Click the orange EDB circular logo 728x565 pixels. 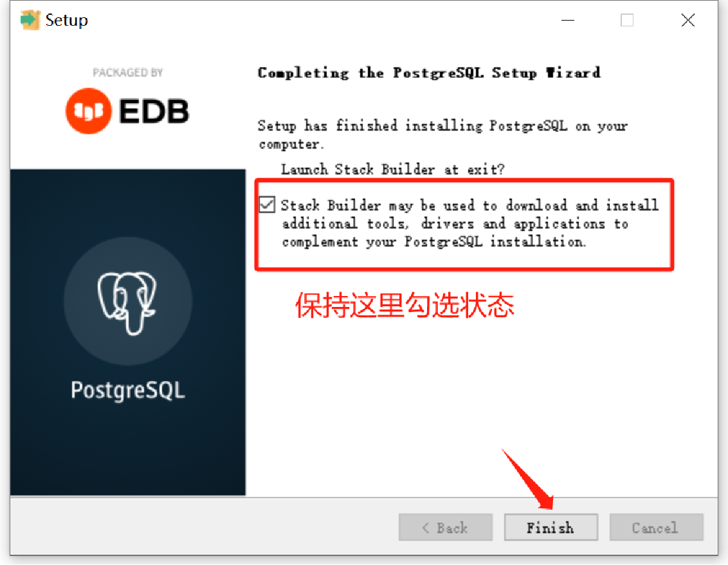(89, 111)
